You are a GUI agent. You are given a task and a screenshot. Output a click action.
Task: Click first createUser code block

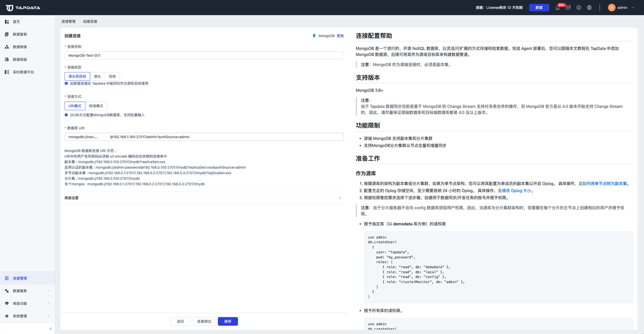(498, 267)
